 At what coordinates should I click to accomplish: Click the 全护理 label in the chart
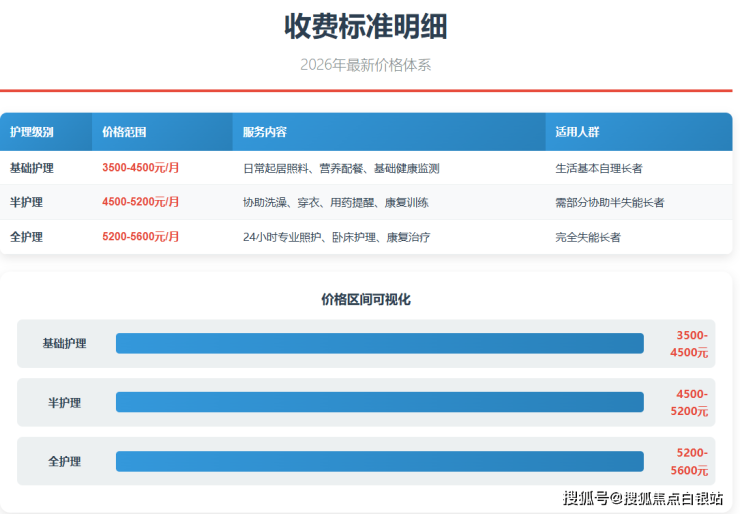(64, 461)
